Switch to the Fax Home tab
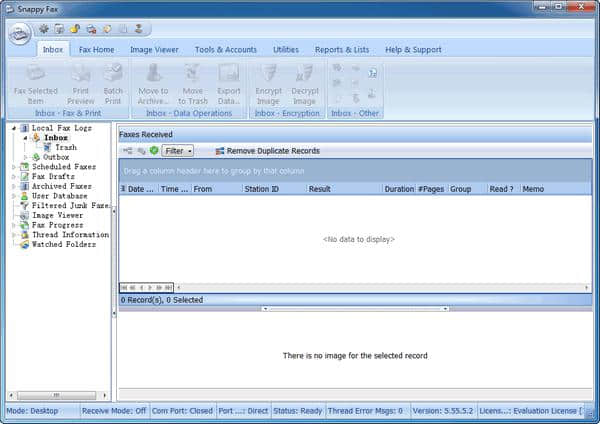The height and width of the screenshot is (424, 600). click(x=97, y=49)
